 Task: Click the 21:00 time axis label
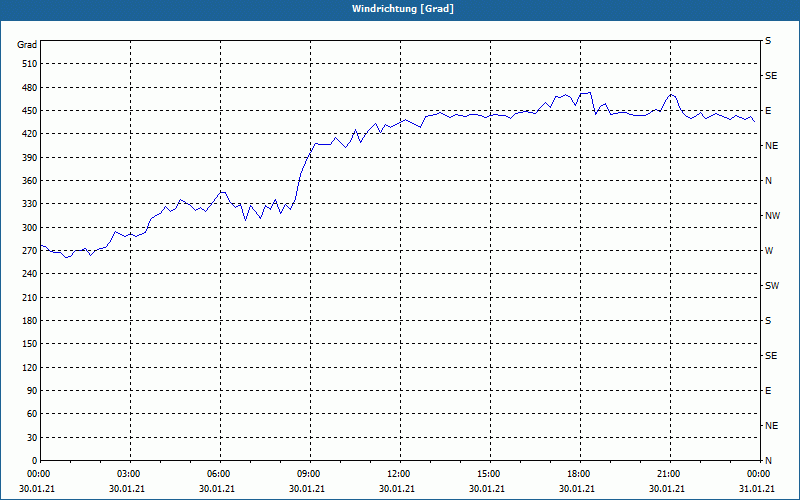[668, 474]
